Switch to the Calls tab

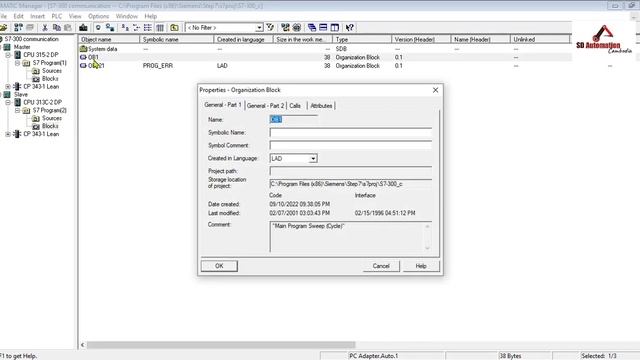(295, 106)
